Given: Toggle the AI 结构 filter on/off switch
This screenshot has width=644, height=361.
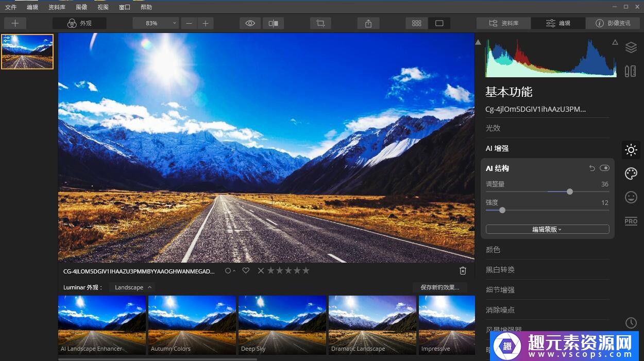Looking at the screenshot, I should (x=604, y=168).
